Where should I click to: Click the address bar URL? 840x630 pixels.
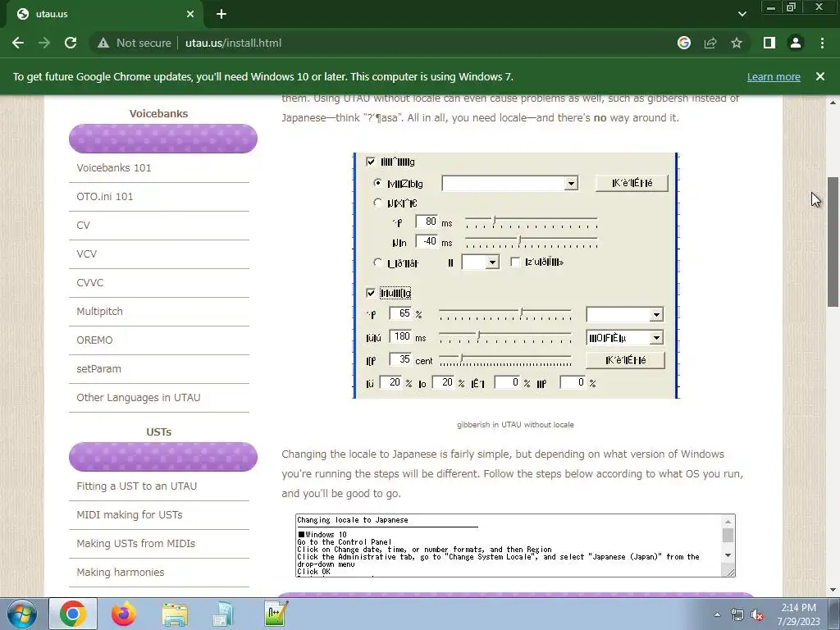tap(233, 43)
